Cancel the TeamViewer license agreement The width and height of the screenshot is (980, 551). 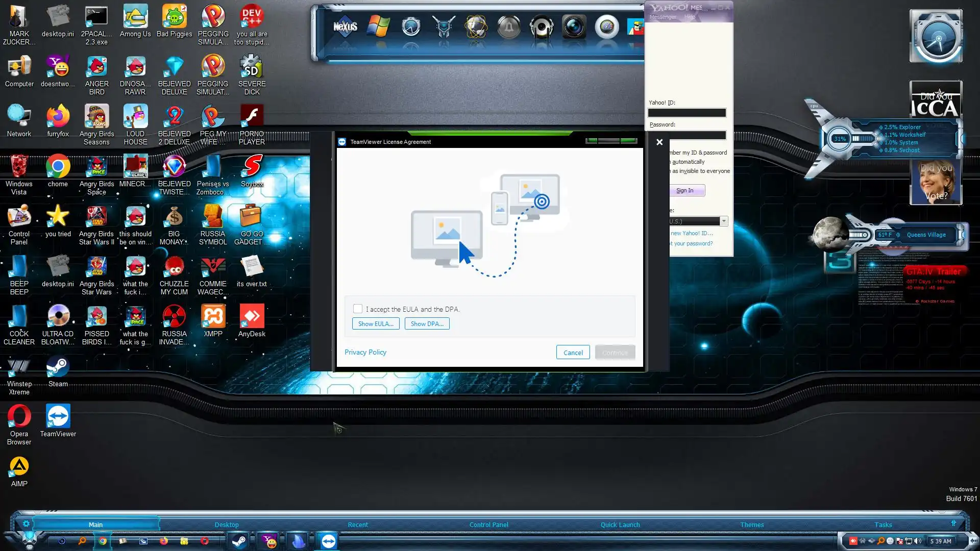click(x=573, y=353)
